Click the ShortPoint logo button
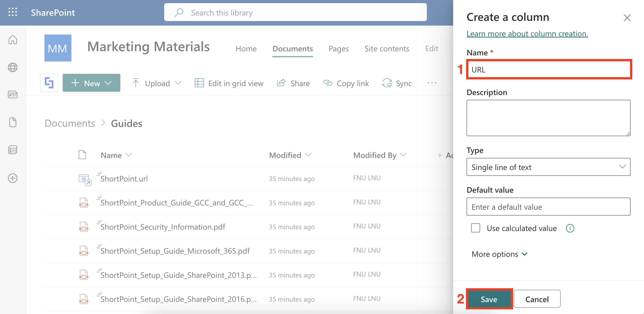 pos(49,83)
